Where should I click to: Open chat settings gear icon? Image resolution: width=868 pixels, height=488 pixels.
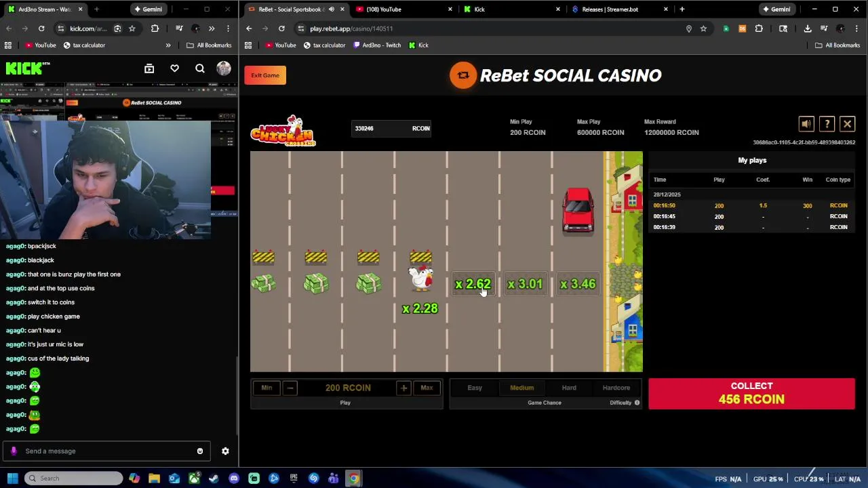[225, 451]
